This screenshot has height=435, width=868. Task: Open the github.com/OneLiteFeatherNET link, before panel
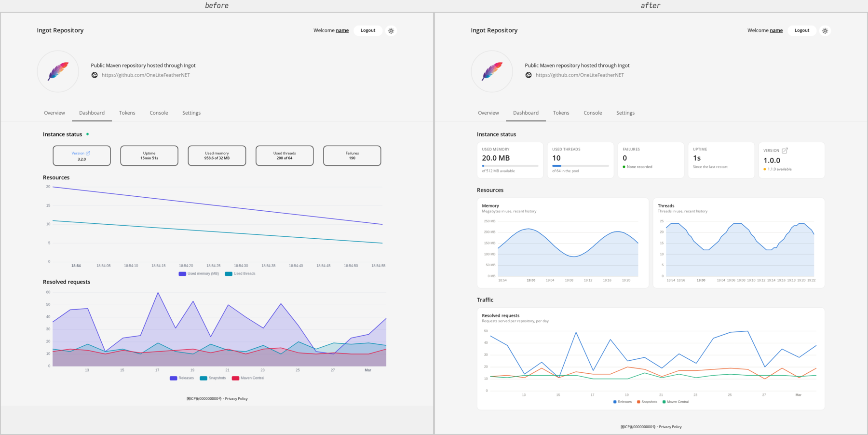click(146, 75)
